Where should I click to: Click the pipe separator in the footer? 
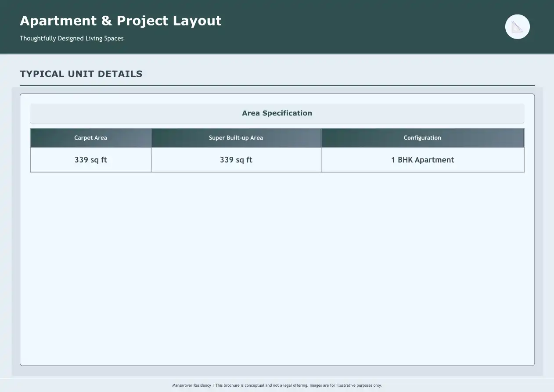(213, 385)
